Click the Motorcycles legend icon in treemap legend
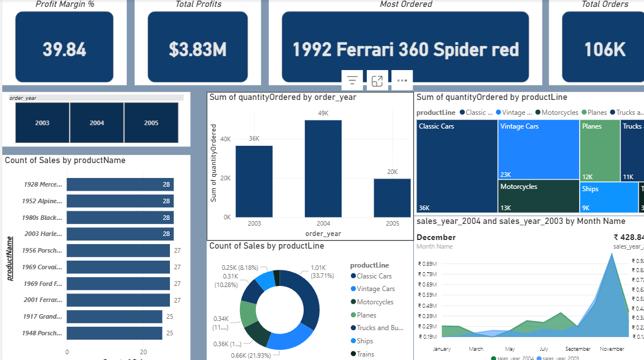 [537, 113]
